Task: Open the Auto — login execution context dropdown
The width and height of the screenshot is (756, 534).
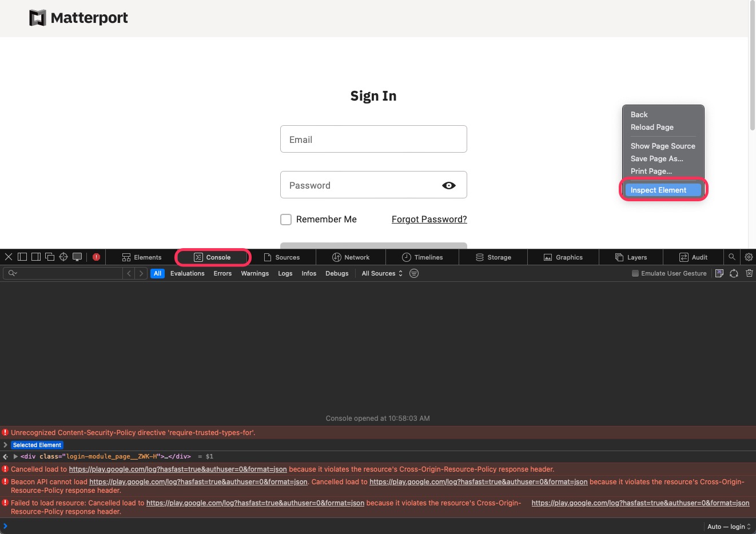Action: (x=727, y=527)
